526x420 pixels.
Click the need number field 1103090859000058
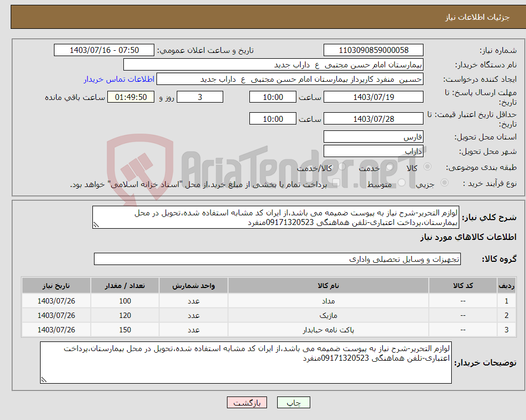(x=373, y=50)
